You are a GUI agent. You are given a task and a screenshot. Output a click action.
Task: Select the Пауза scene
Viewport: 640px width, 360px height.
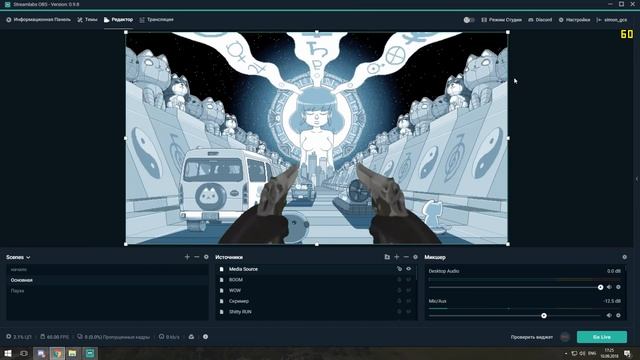tap(107, 291)
